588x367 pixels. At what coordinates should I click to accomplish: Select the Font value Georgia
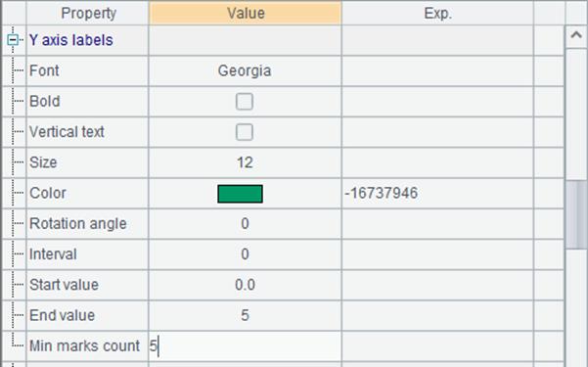(245, 70)
